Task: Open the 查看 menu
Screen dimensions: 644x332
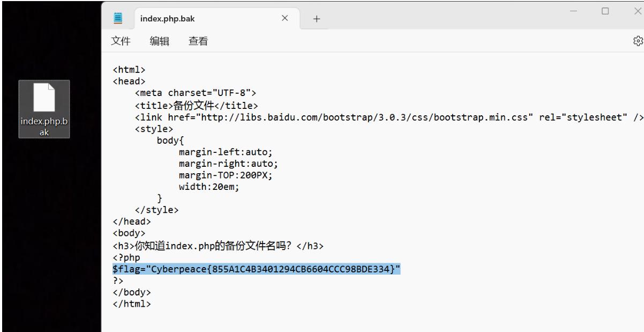Action: (x=198, y=41)
